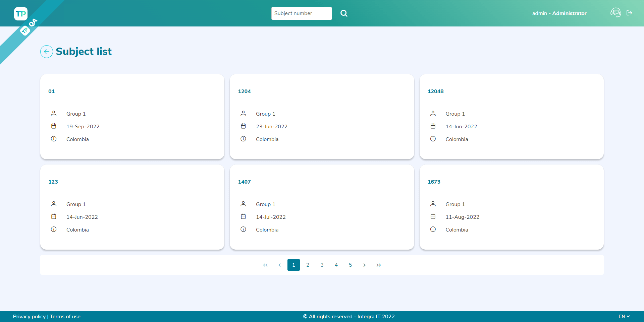Go to page 3
The width and height of the screenshot is (644, 322).
(x=322, y=265)
